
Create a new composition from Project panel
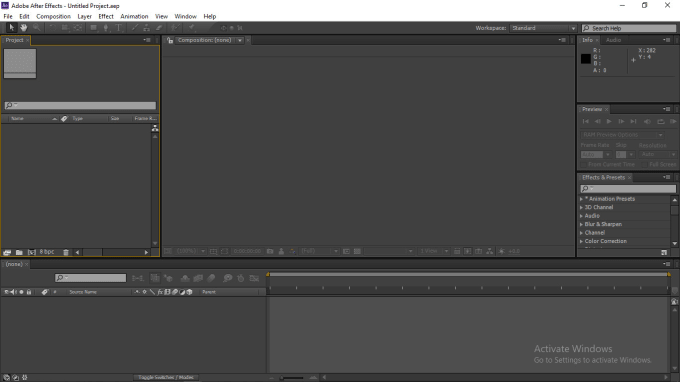pyautogui.click(x=31, y=252)
